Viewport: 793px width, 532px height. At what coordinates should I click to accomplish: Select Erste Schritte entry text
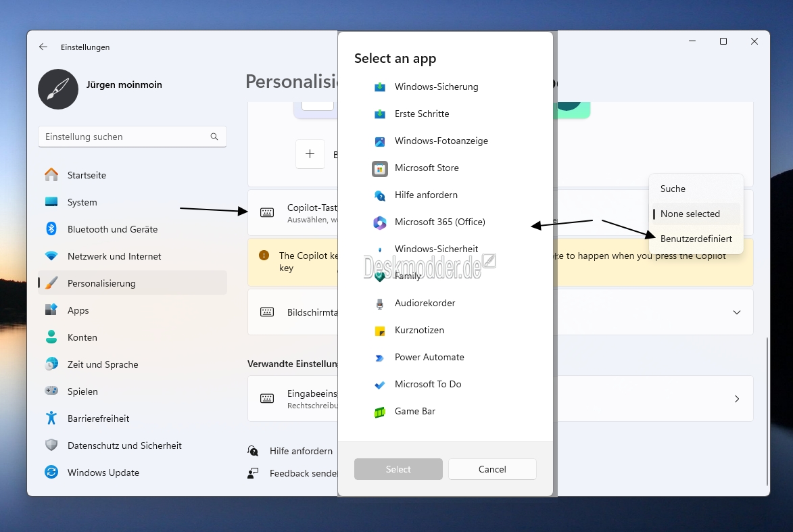422,114
